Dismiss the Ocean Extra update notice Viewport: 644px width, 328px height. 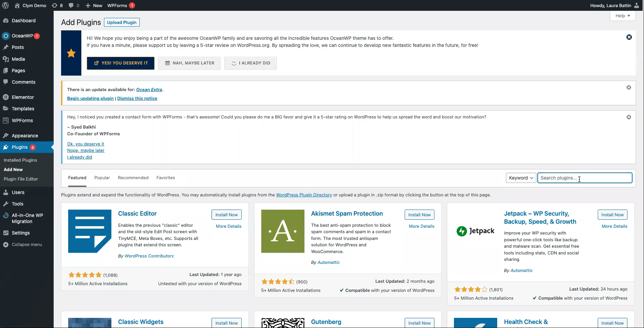pos(629,87)
